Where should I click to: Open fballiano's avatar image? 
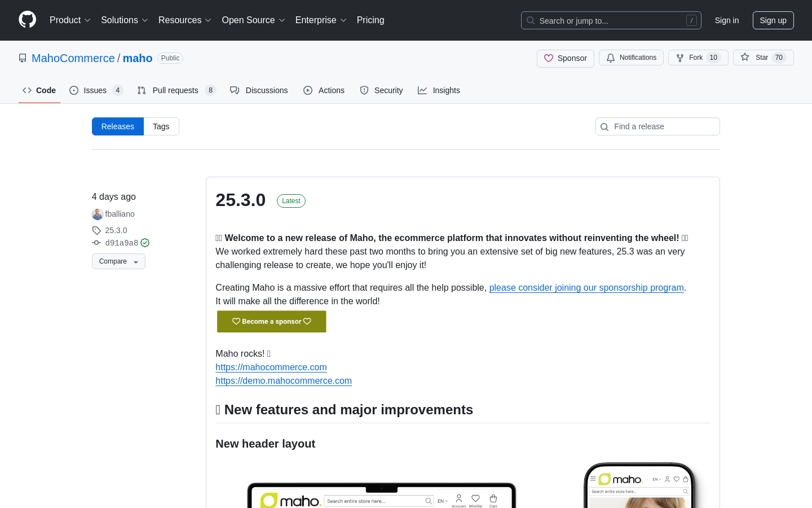point(98,214)
